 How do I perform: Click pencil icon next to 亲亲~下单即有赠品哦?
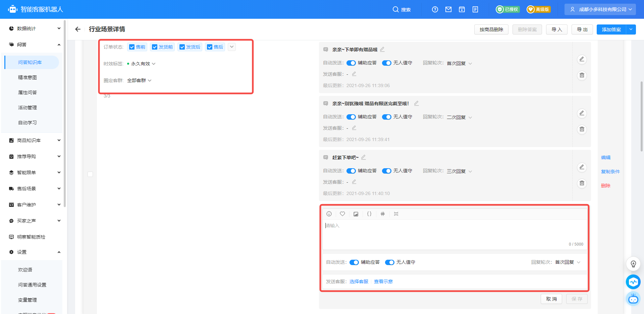click(382, 49)
